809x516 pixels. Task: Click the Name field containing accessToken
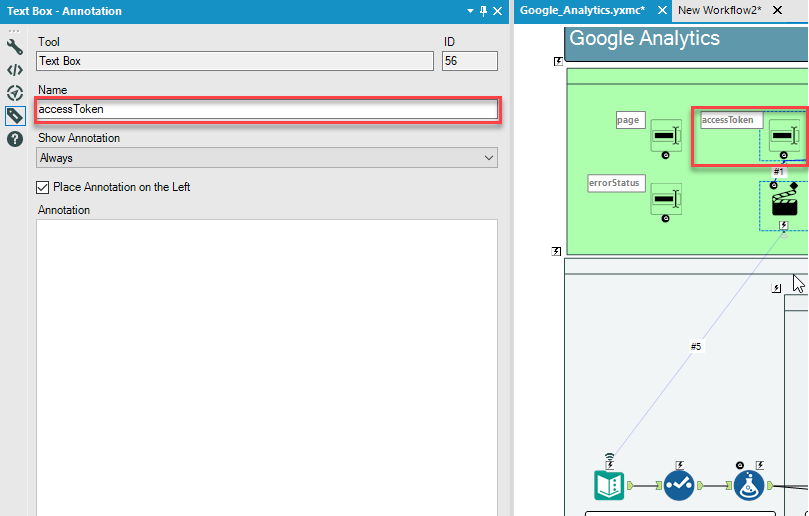click(x=267, y=109)
